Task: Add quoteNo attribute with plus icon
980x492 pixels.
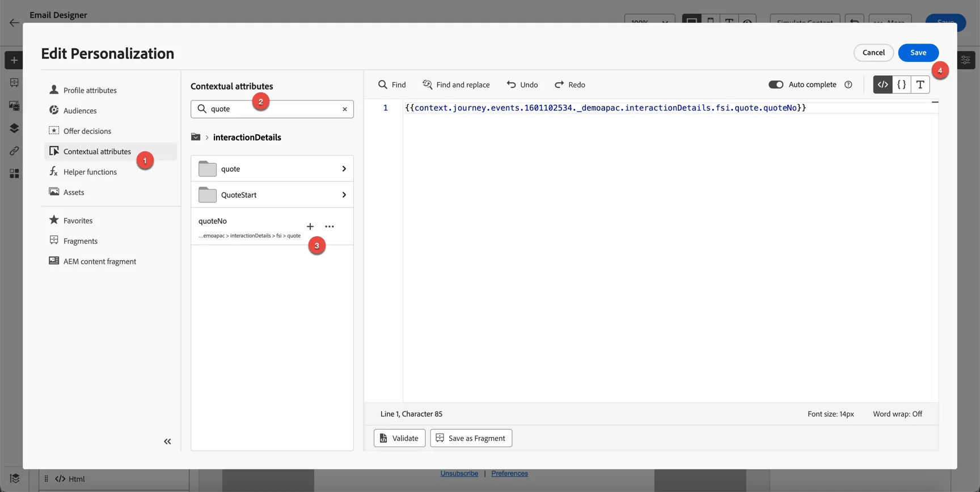Action: (x=310, y=227)
